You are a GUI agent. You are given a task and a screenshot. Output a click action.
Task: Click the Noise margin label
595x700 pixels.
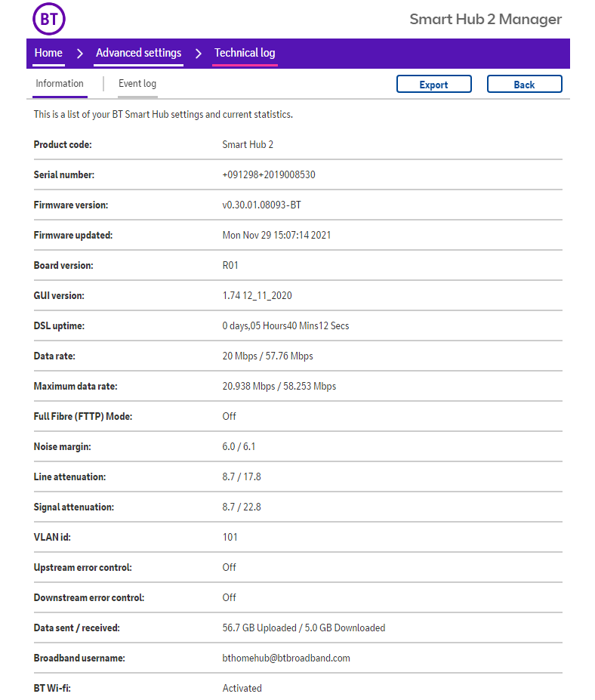click(63, 446)
